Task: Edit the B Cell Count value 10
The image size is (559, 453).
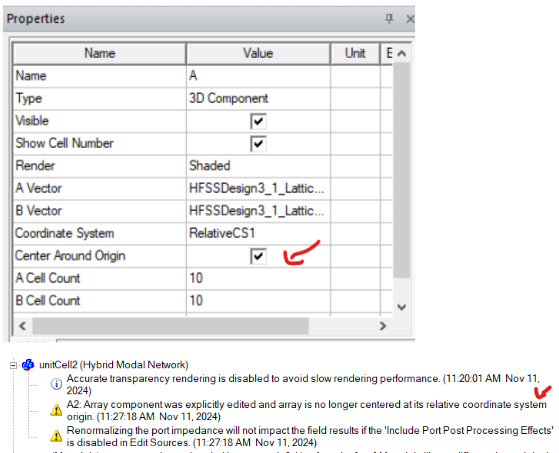Action: point(258,300)
